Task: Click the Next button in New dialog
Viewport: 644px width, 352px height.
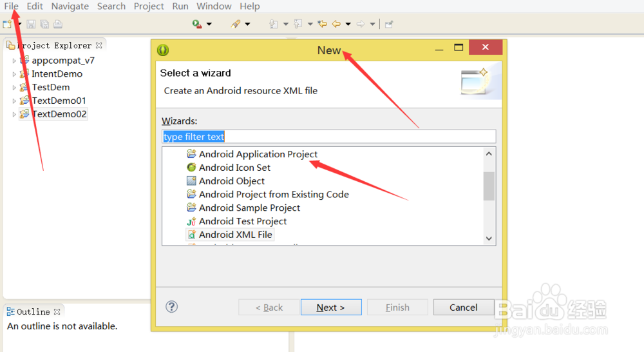Action: 331,307
